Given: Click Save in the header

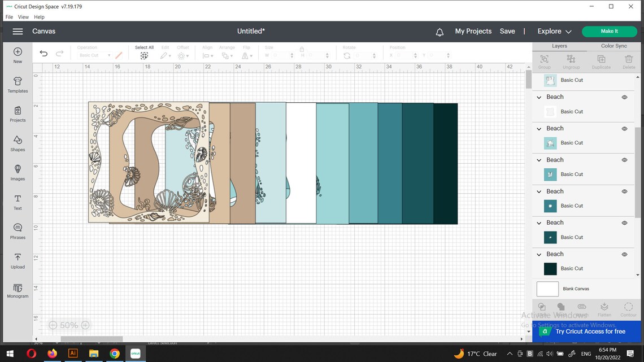Looking at the screenshot, I should coord(507,31).
